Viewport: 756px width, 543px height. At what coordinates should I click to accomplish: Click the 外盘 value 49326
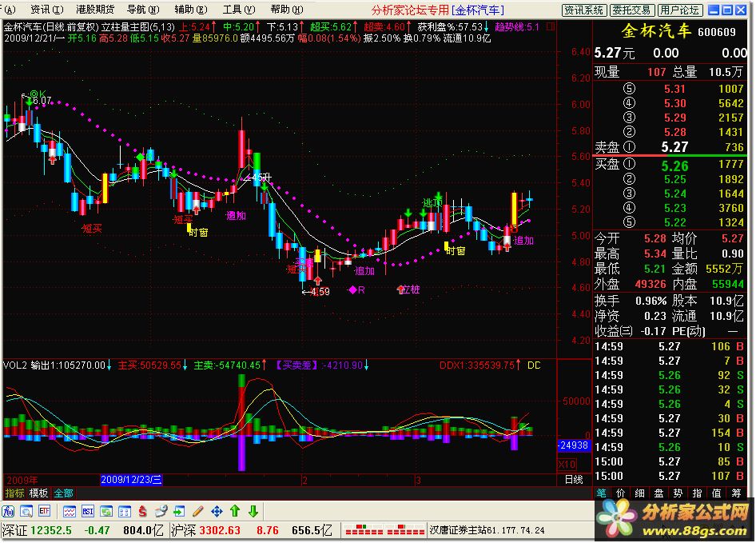(x=651, y=284)
